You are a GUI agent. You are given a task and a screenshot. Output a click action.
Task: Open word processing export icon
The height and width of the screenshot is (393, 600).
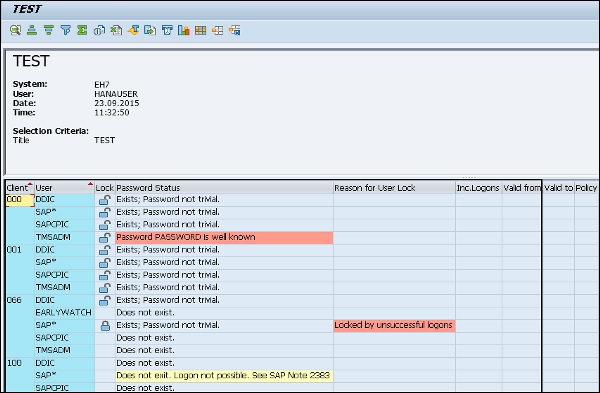point(133,30)
